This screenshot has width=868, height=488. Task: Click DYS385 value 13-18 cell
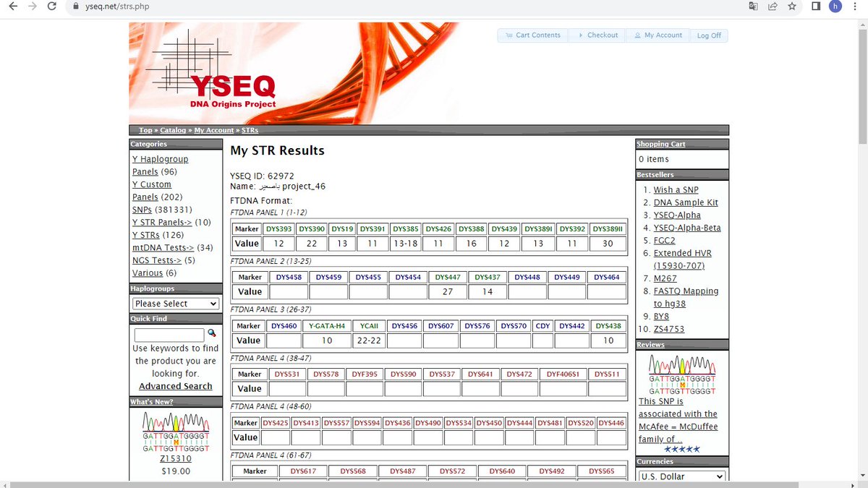tap(405, 244)
